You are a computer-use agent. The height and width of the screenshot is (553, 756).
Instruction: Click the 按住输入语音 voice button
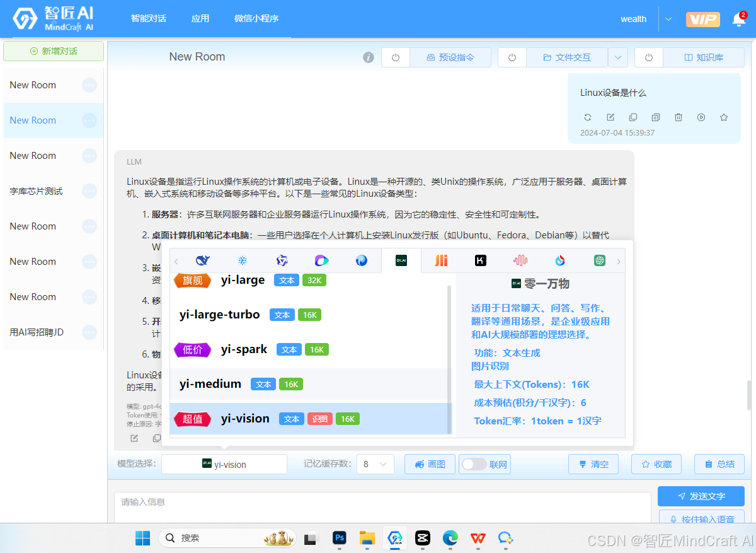tap(701, 517)
